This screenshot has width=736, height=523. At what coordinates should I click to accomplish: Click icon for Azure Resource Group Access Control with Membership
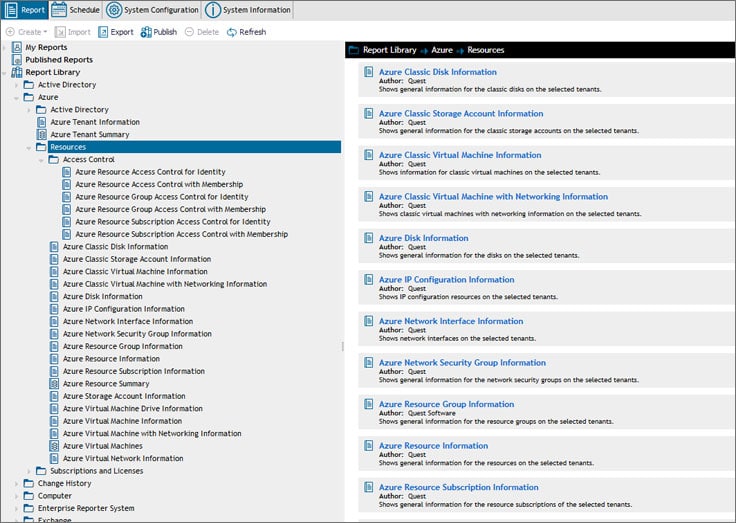point(66,209)
